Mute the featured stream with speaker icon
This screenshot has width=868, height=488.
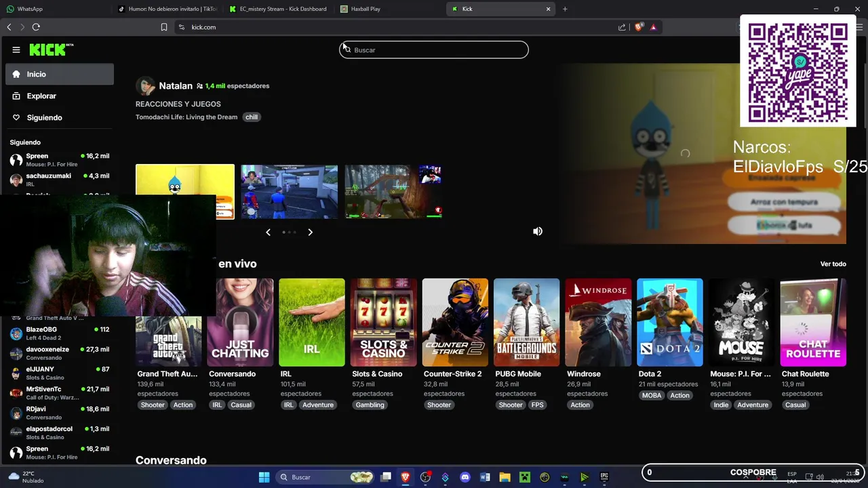(538, 231)
